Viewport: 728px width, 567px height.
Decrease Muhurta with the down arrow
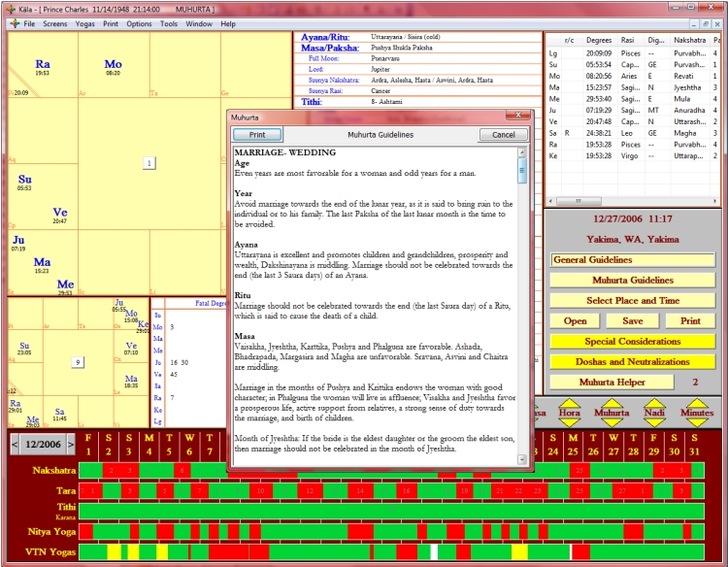click(x=612, y=422)
